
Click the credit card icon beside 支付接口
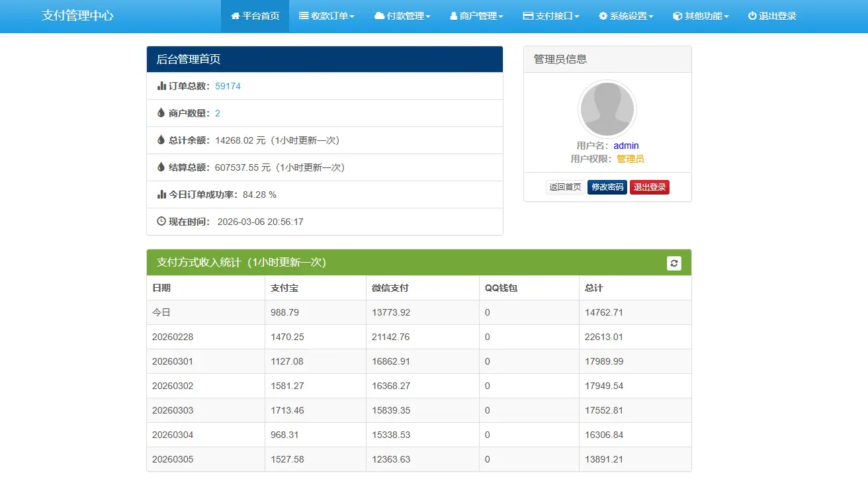click(x=528, y=17)
